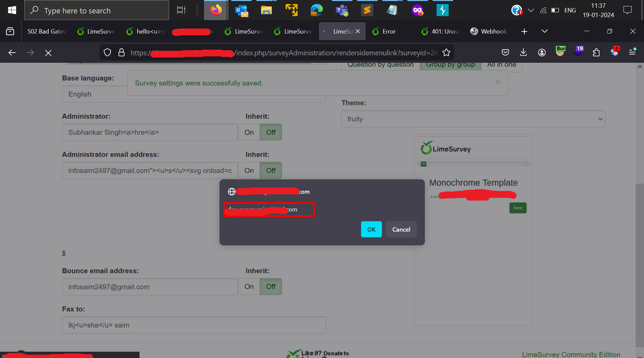This screenshot has width=644, height=358.
Task: Open the tracking protection shield icon
Action: tap(107, 53)
